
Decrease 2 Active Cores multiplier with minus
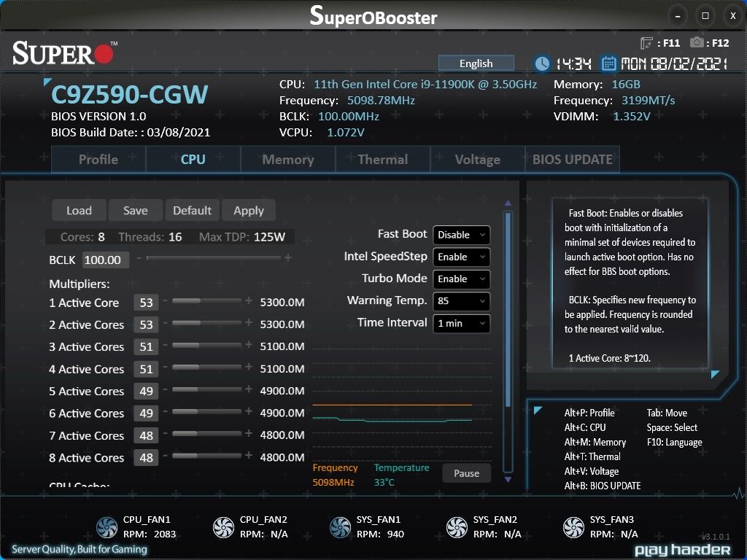166,323
